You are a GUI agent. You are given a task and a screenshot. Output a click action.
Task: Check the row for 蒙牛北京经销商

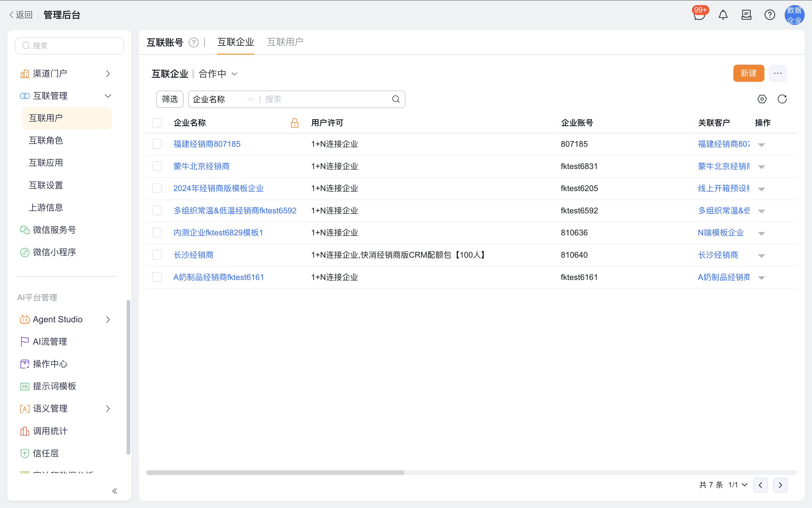point(157,166)
